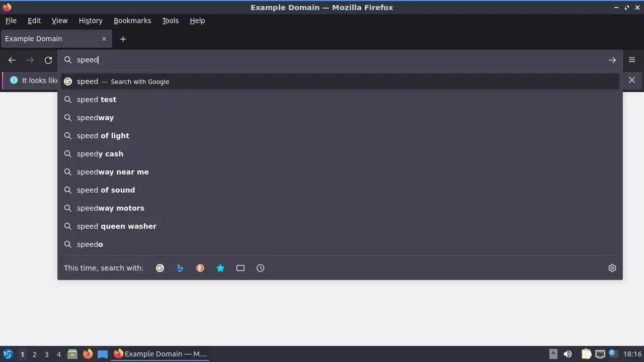
Task: Switch to workspace 1
Action: [x=22, y=354]
